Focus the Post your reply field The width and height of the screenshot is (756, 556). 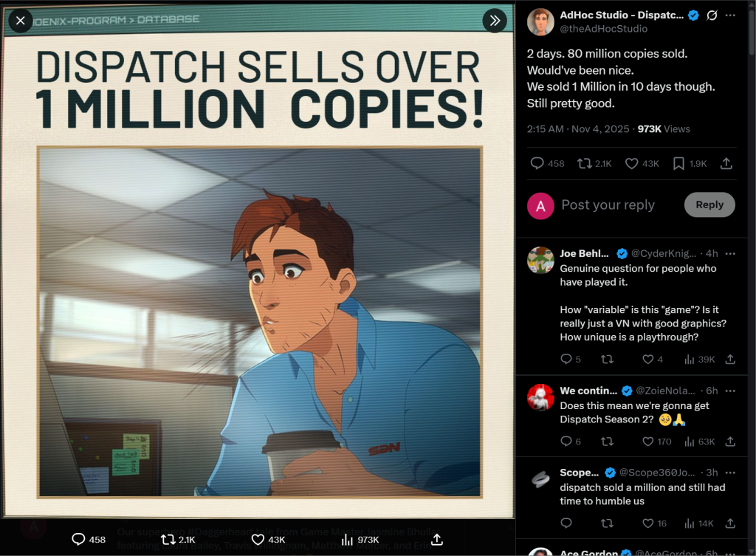[x=619, y=205]
